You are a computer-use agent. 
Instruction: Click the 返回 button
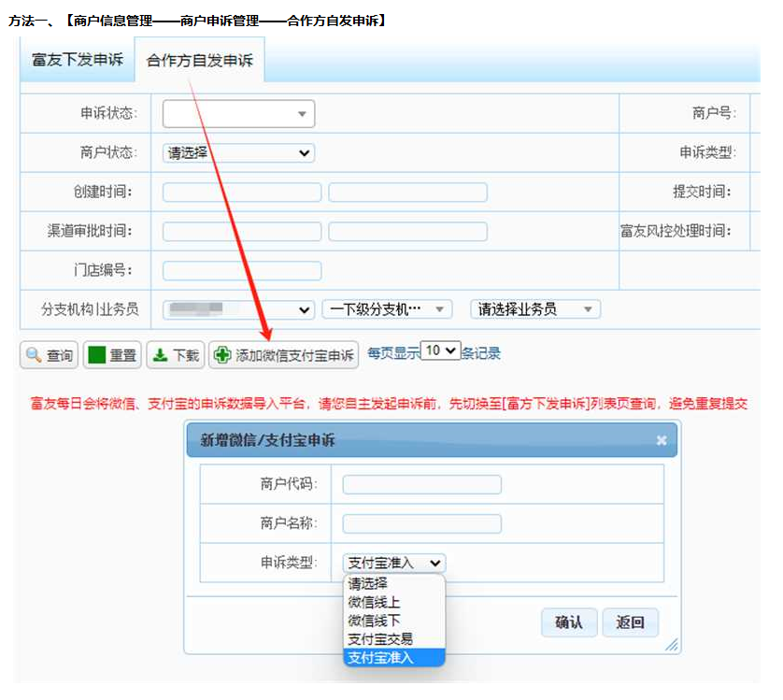[x=631, y=622]
